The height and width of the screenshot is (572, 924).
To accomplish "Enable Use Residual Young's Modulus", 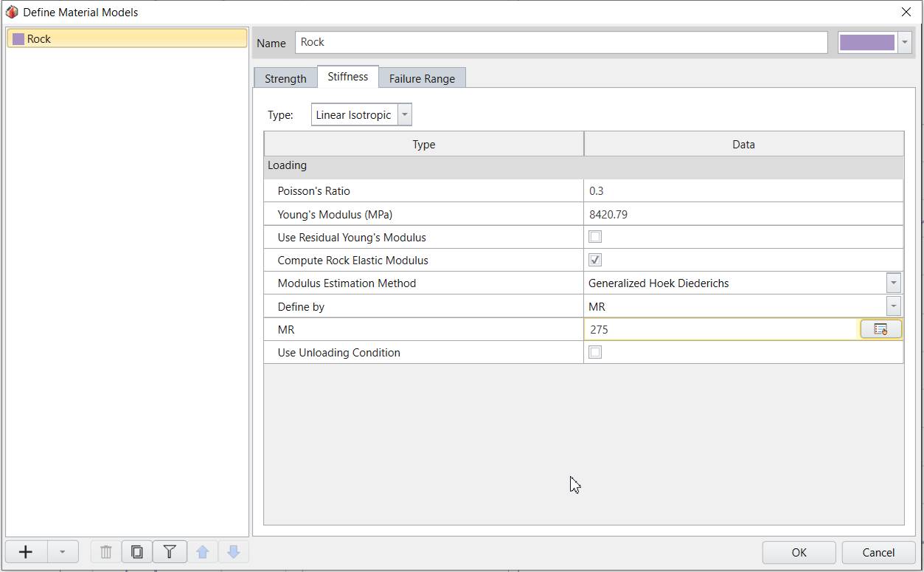I will (x=595, y=236).
